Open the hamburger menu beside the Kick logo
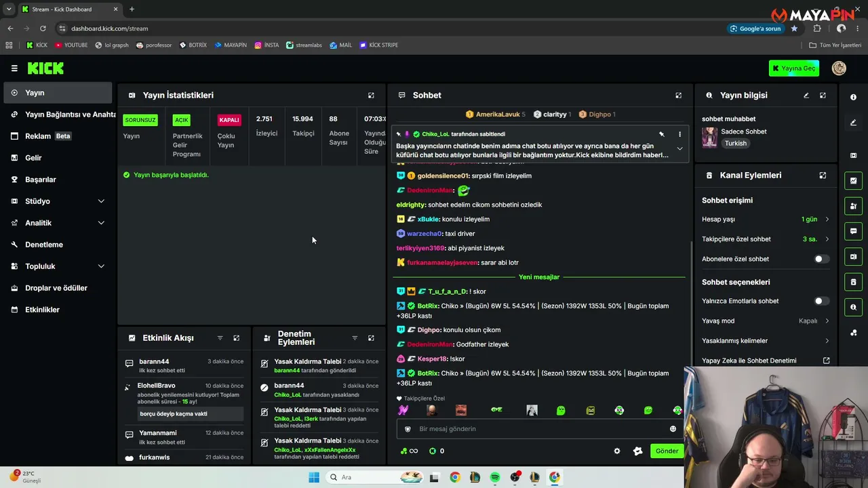Image resolution: width=868 pixels, height=488 pixels. [x=14, y=68]
